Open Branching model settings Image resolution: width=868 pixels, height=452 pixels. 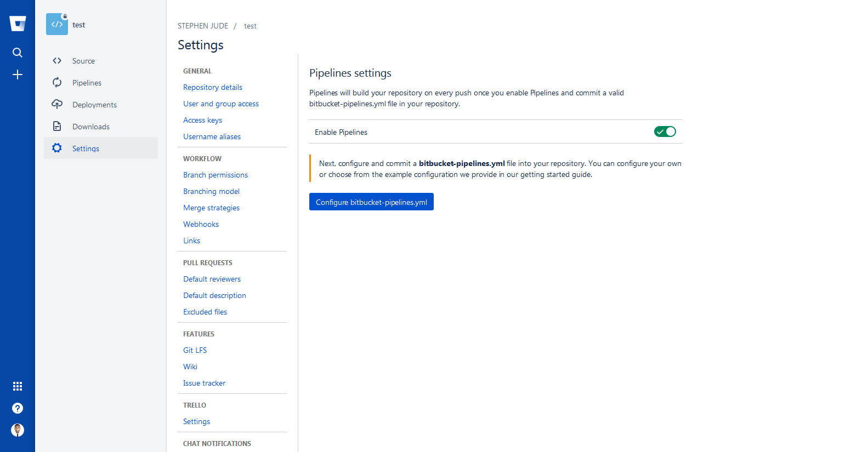click(211, 191)
